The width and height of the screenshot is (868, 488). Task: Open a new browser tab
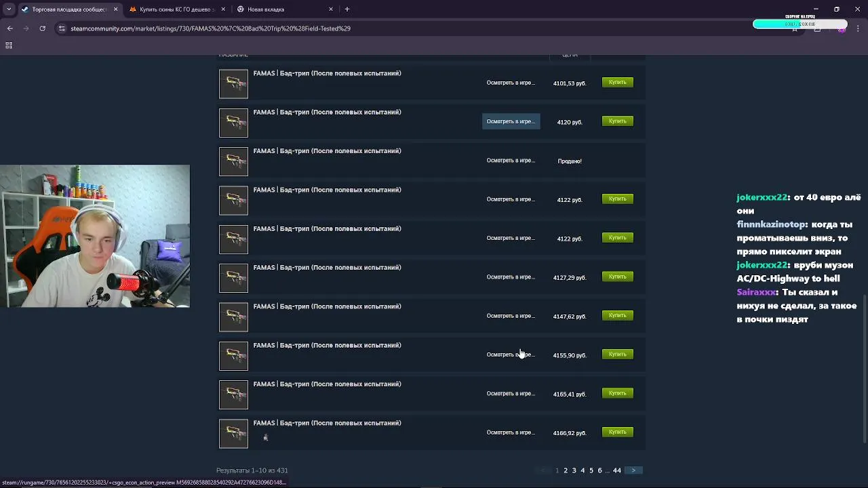pyautogui.click(x=347, y=9)
